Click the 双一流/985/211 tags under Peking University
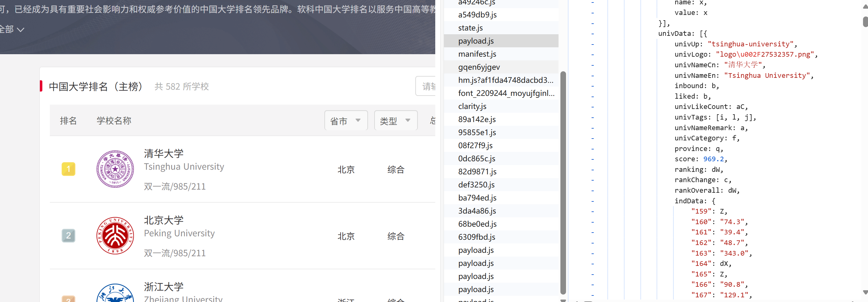This screenshot has width=868, height=302. coord(175,253)
